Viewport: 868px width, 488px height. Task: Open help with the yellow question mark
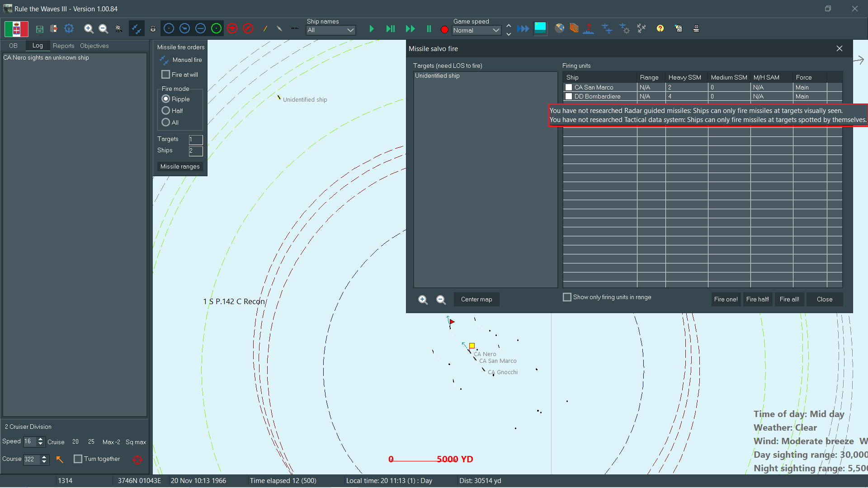click(660, 28)
